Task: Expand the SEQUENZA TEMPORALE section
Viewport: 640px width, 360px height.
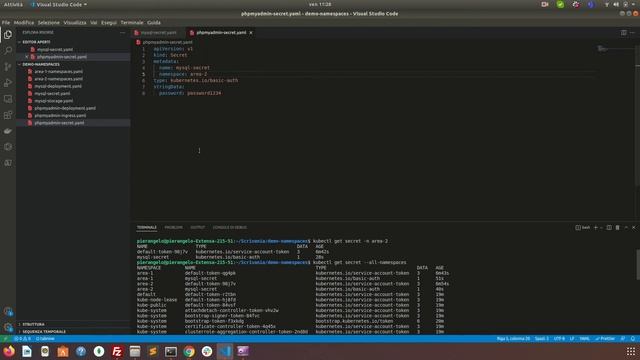Action: [x=44, y=332]
